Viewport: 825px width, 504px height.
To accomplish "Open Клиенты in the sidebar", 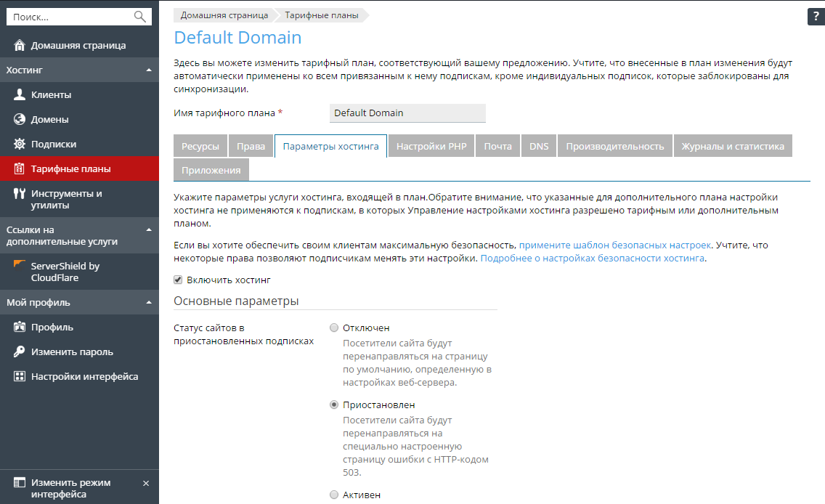I will (x=79, y=94).
